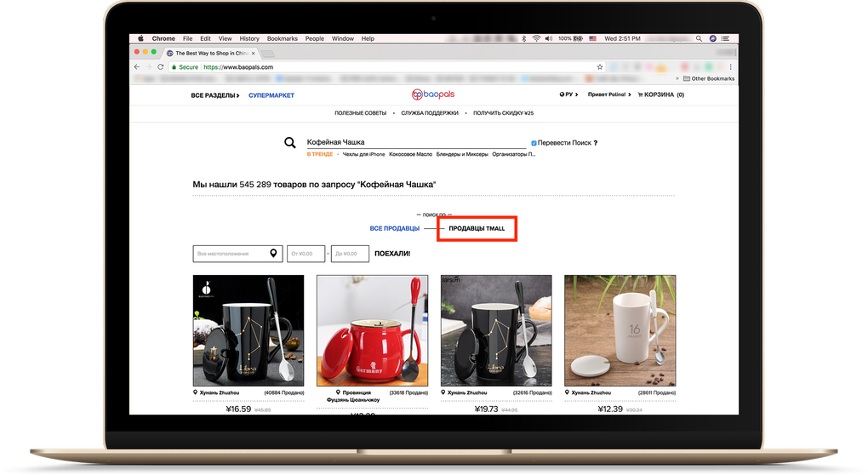868x475 pixels.
Task: Open the People menu
Action: click(314, 39)
